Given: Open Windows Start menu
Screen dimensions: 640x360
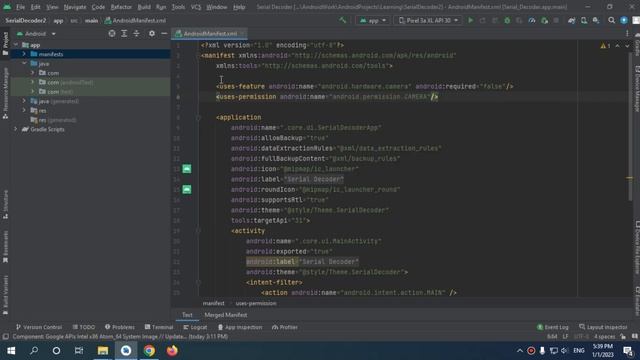Looking at the screenshot, I should pyautogui.click(x=11, y=351).
